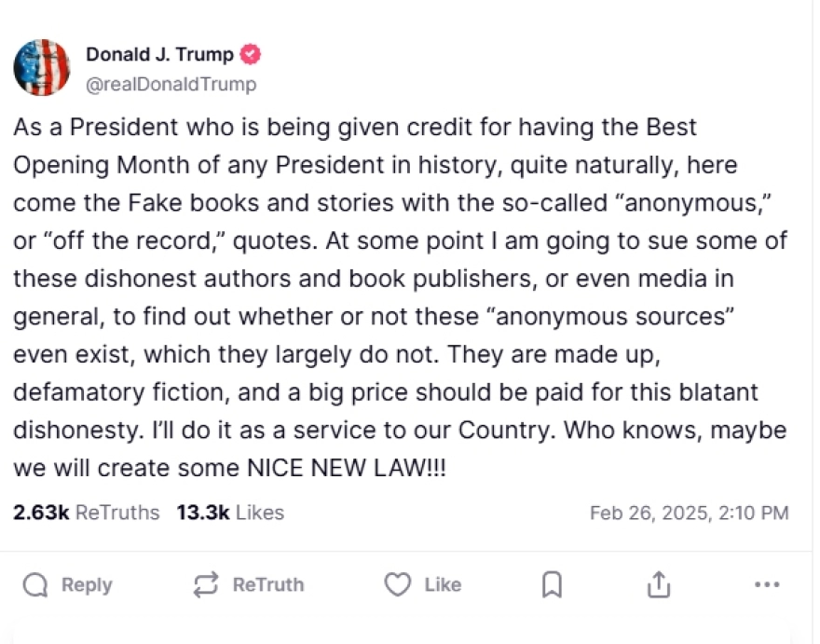This screenshot has width=820, height=644.
Task: Click the Reply speech-bubble icon
Action: (35, 584)
